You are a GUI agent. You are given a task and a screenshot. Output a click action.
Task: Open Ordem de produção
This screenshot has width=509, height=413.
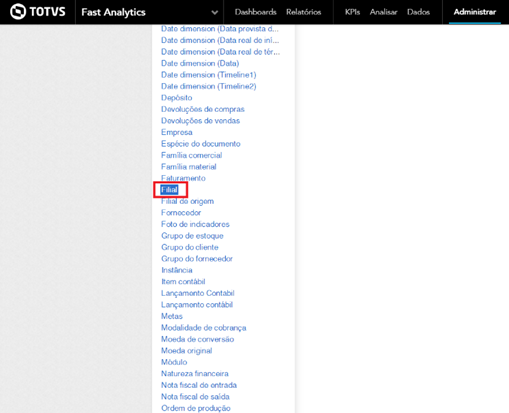tap(196, 408)
